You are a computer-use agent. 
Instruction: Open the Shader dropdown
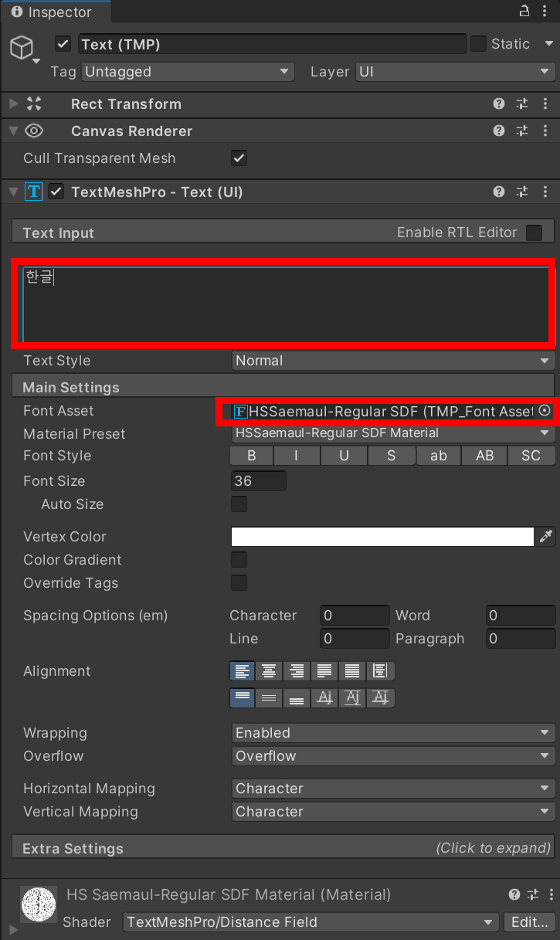[311, 922]
